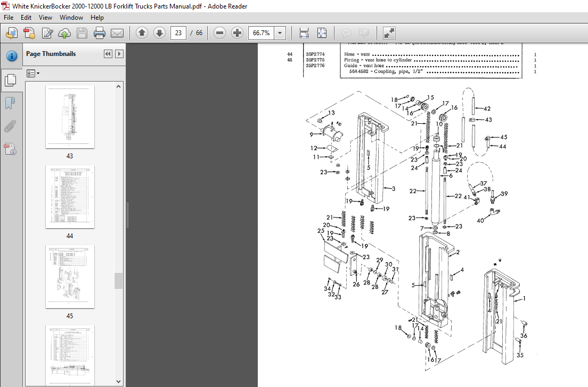Click the zoom value field 66.7%
588x387 pixels.
click(262, 33)
